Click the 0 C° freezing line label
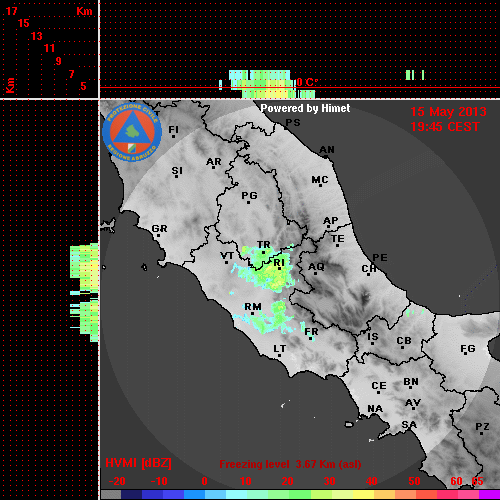The height and width of the screenshot is (500, 500). coord(307,82)
